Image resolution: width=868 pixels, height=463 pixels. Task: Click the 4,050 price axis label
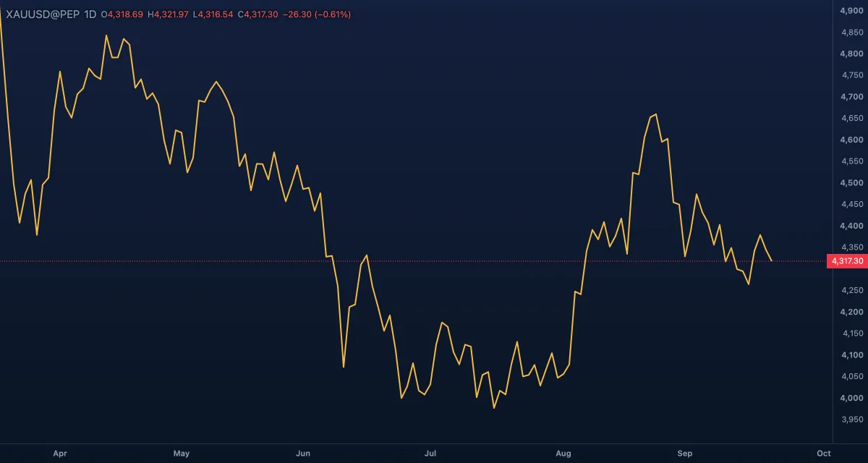click(851, 376)
